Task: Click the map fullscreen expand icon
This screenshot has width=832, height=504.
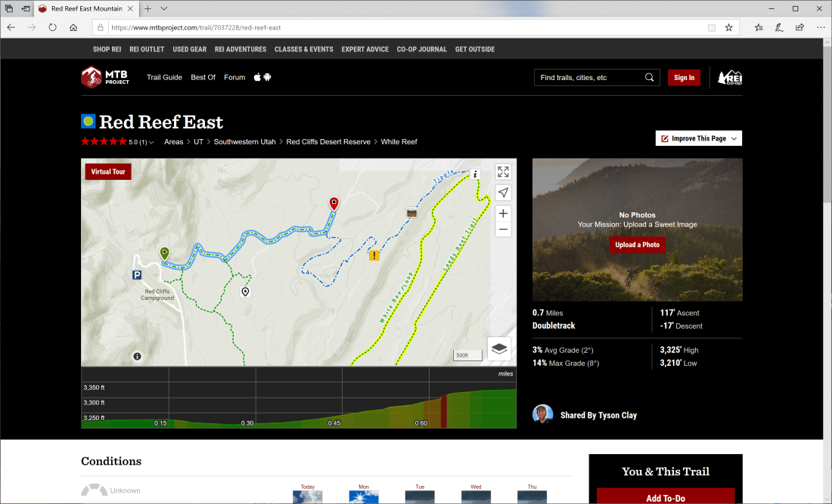Action: [503, 172]
